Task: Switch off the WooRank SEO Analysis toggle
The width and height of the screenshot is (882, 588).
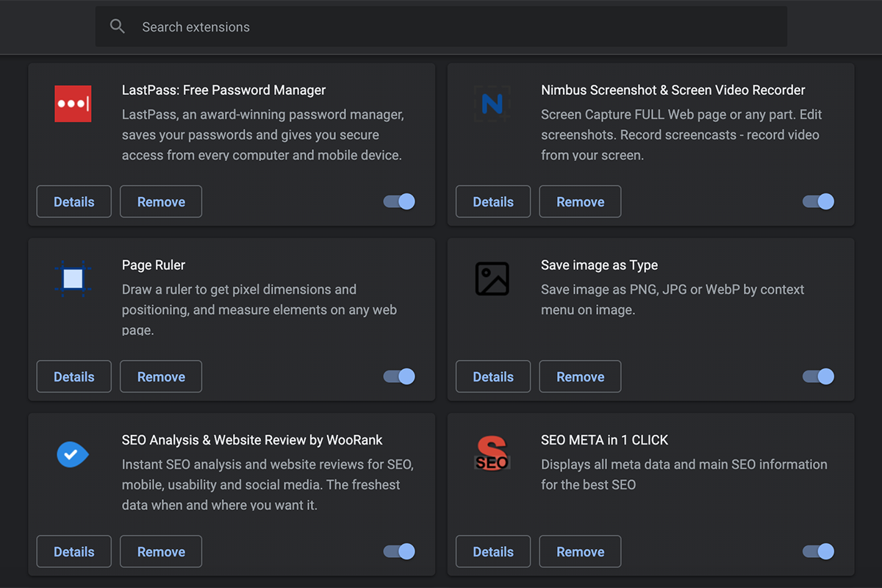Action: click(400, 551)
